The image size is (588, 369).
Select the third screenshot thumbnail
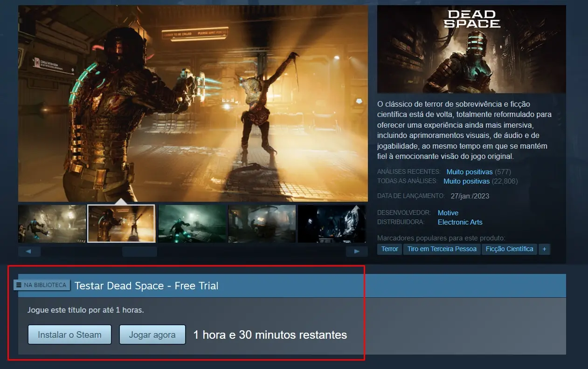tap(192, 224)
